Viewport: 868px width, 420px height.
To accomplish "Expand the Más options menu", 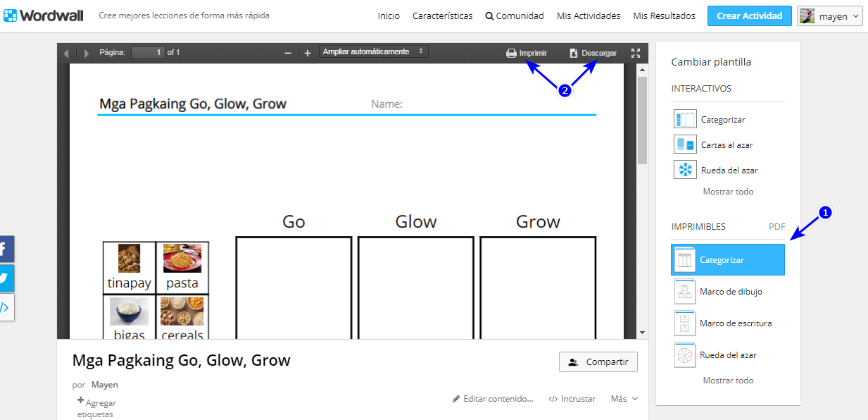I will click(x=624, y=399).
